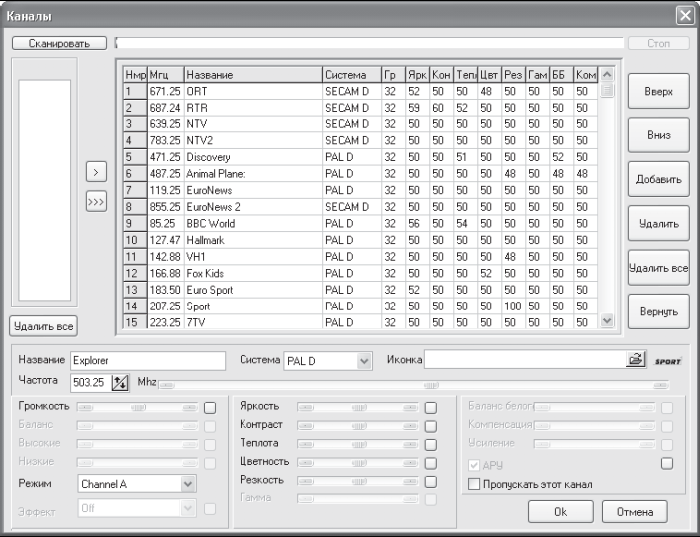Click the Цветность slider thumb
The image size is (700, 537).
(359, 463)
